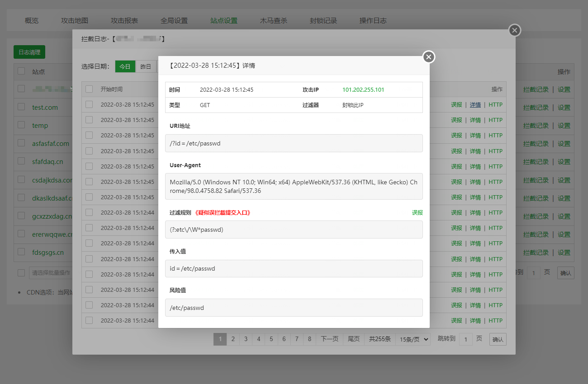This screenshot has height=384, width=588.
Task: Open the 15条/页 page size dropdown
Action: point(413,339)
